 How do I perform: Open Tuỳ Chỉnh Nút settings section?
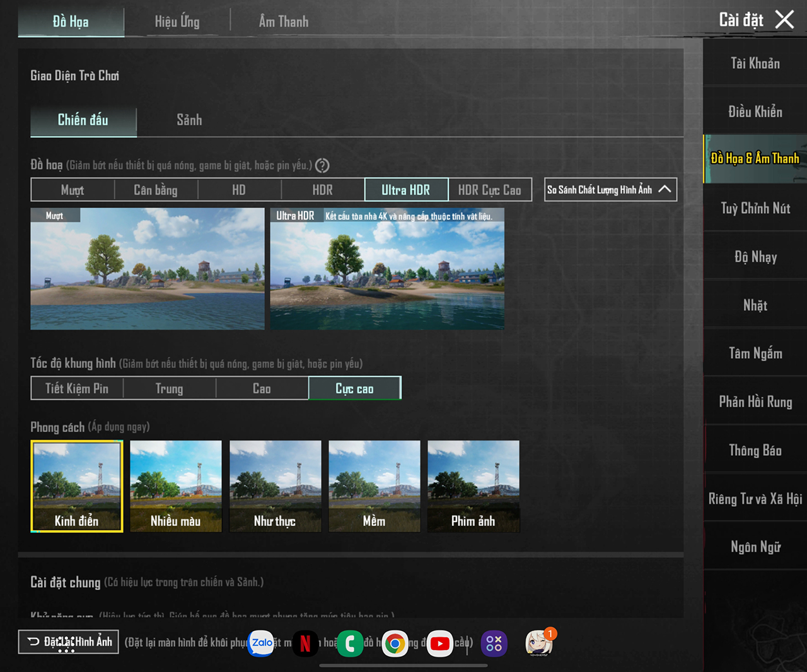coord(755,208)
